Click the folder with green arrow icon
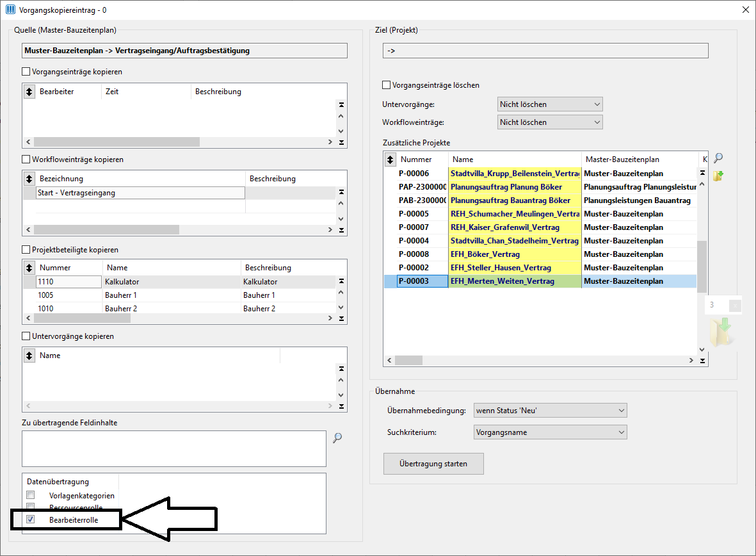The image size is (756, 556). pyautogui.click(x=718, y=176)
